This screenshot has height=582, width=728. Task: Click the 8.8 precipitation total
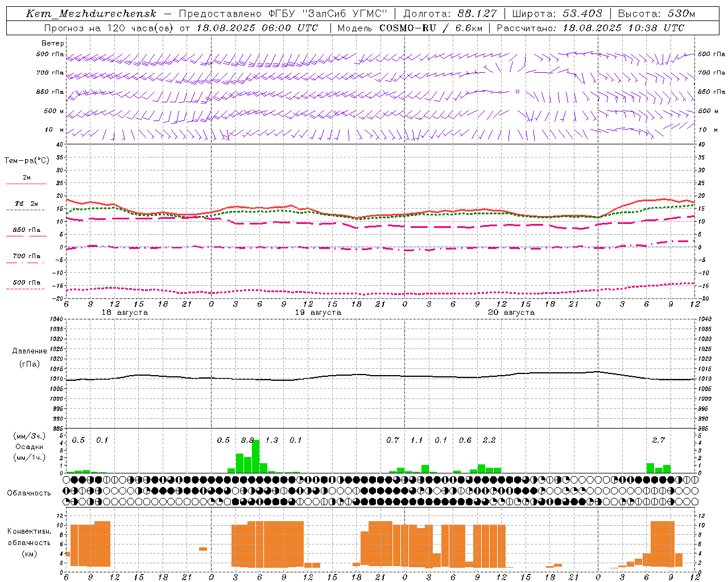point(248,440)
